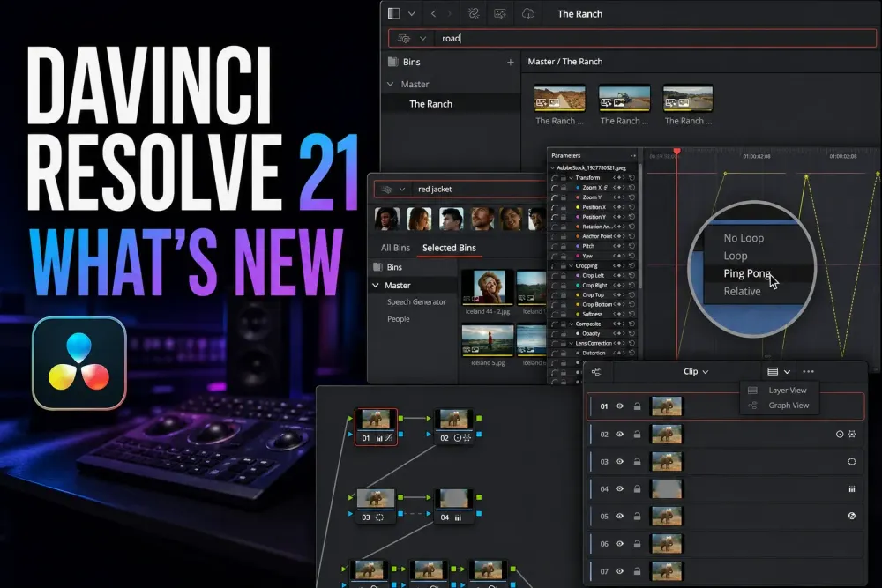
Task: Select node 03 in the node graph
Action: pyautogui.click(x=376, y=506)
